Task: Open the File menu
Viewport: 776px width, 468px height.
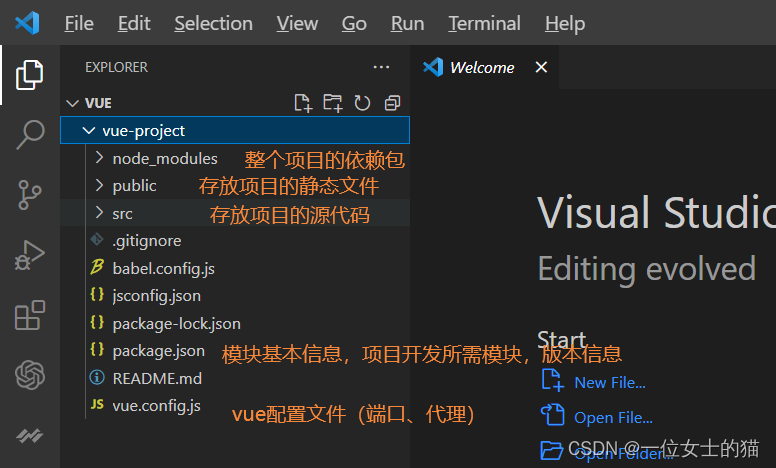Action: click(x=79, y=23)
